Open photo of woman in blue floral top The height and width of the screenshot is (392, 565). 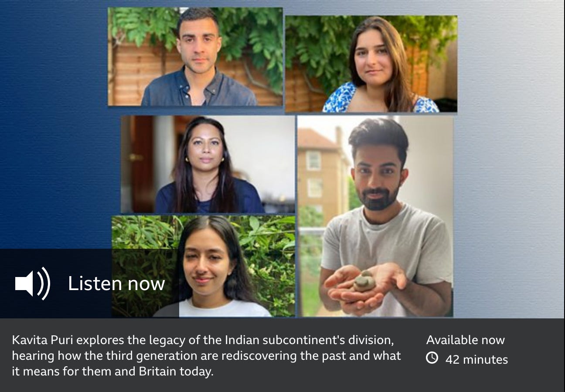click(x=371, y=64)
